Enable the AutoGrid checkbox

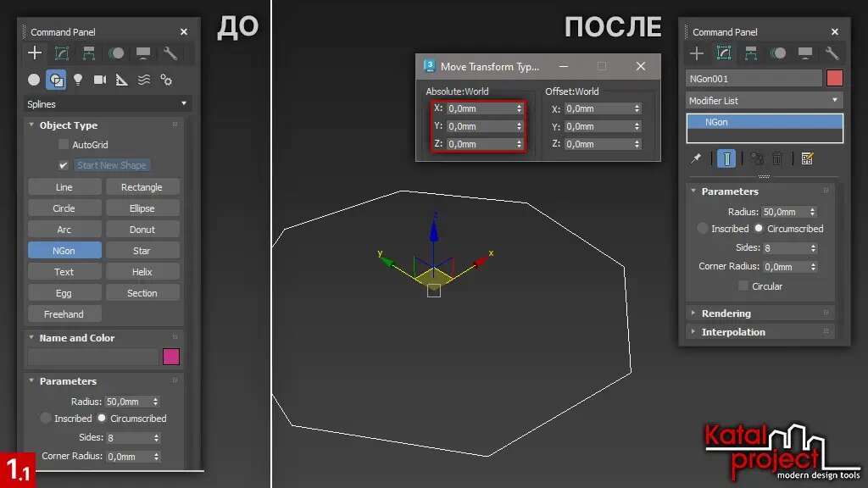click(x=64, y=142)
